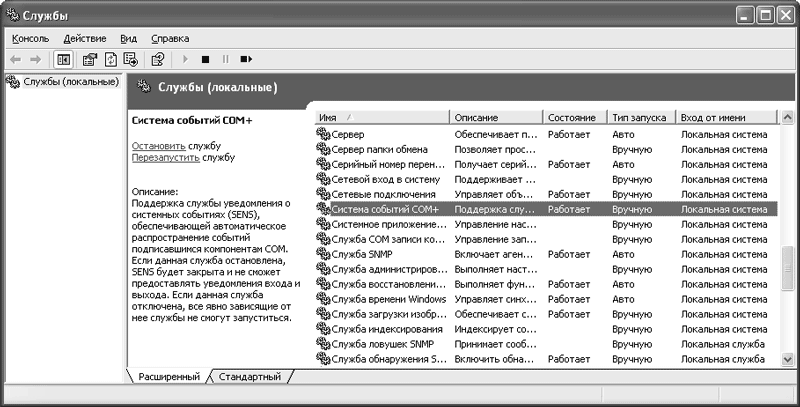800x407 pixels.
Task: Select the gear icon beside Сервер
Action: [323, 134]
